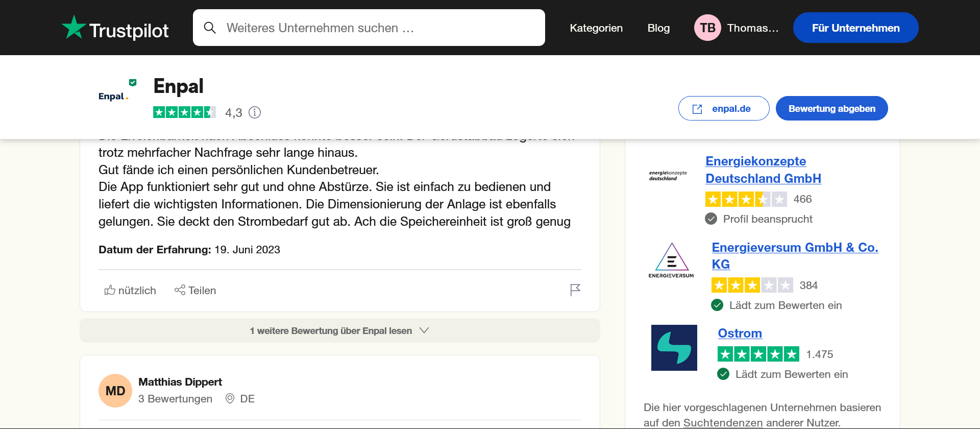Click the Energieversum logo thumbnail

(671, 260)
